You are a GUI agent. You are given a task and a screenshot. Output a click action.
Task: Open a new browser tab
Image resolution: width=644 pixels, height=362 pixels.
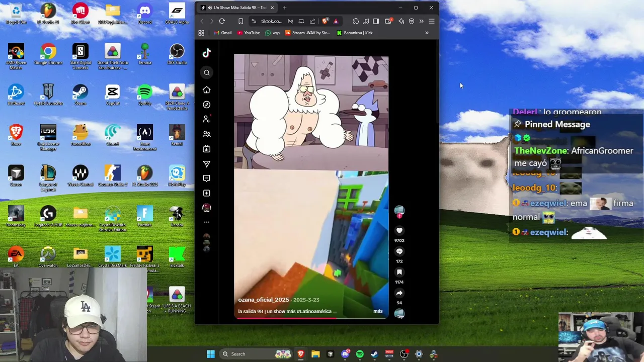284,8
